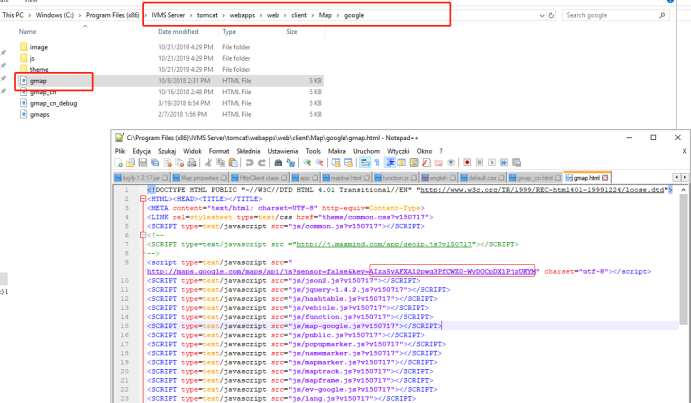Click the Undo arrow icon
Viewport: 691px width, 403px height.
click(249, 163)
